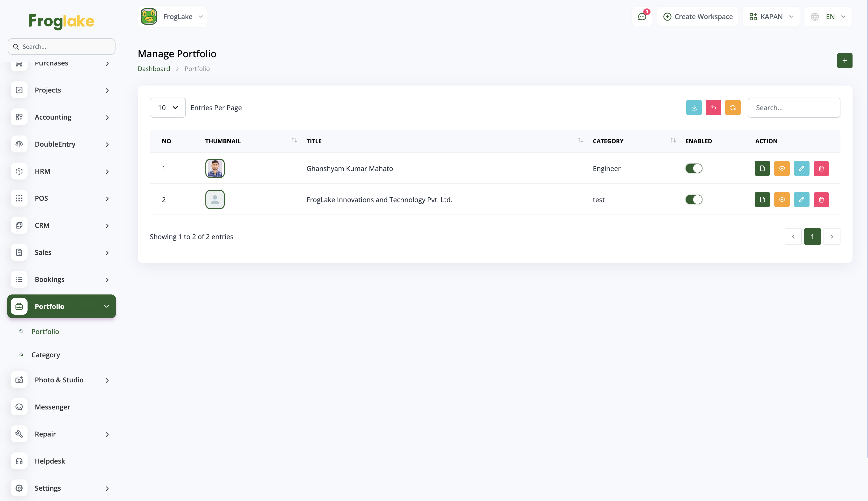
Task: Turn off the enabled toggle for test category row
Action: point(694,200)
